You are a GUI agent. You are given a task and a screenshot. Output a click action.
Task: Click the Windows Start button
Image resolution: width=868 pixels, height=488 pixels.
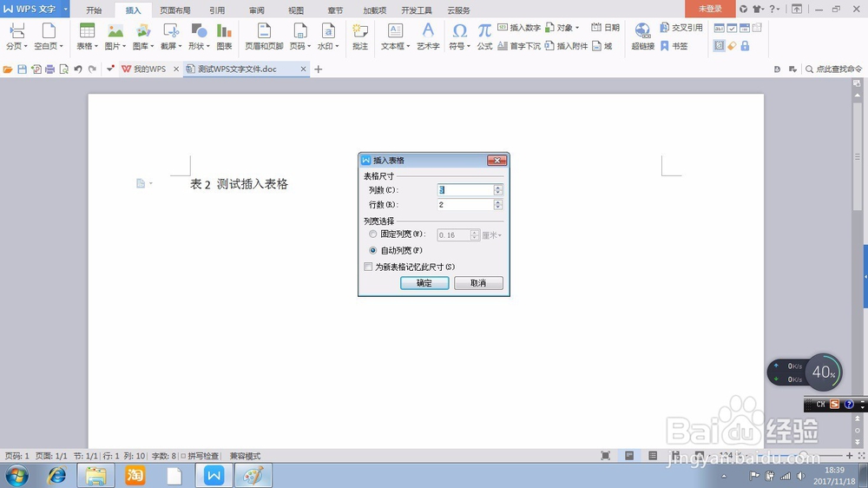point(16,476)
